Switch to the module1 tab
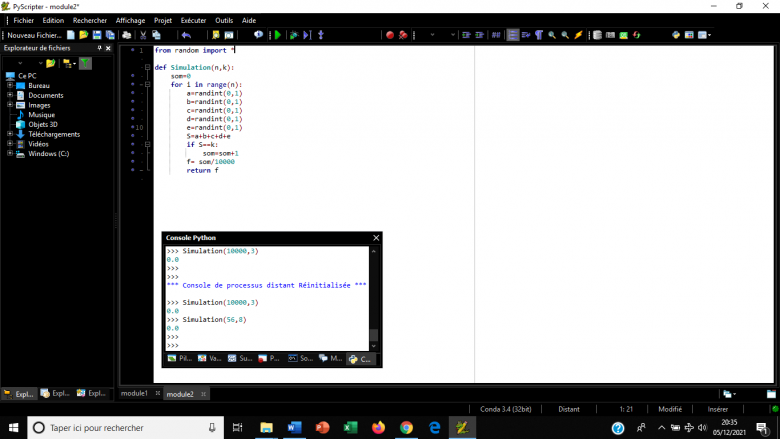The width and height of the screenshot is (780, 439). click(134, 394)
